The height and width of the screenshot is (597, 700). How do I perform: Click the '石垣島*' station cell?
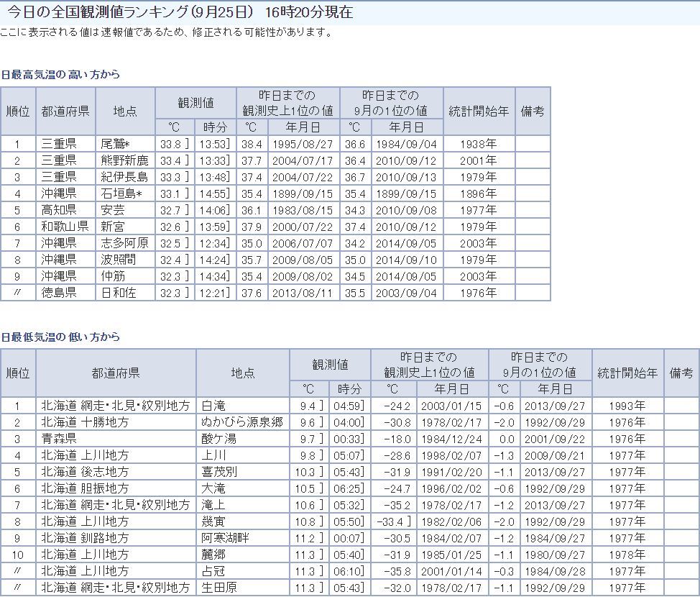pyautogui.click(x=125, y=193)
